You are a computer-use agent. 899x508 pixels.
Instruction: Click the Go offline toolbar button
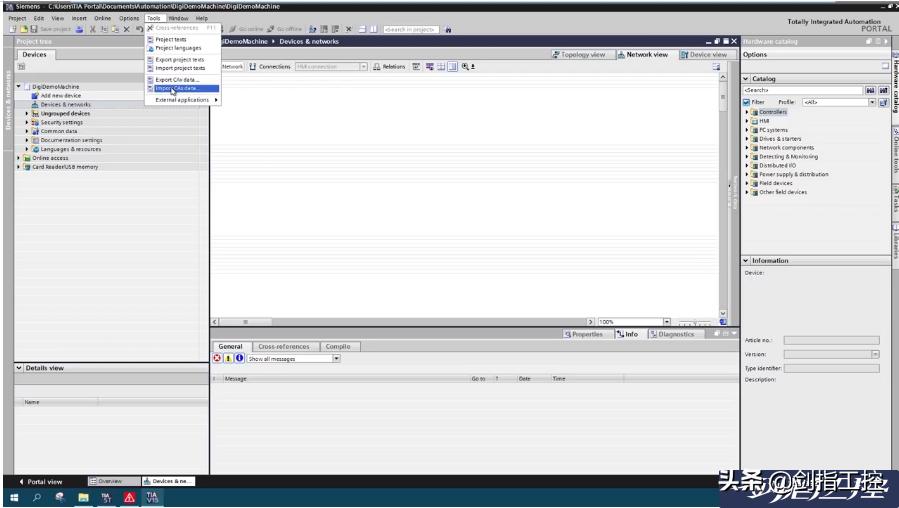pos(284,29)
